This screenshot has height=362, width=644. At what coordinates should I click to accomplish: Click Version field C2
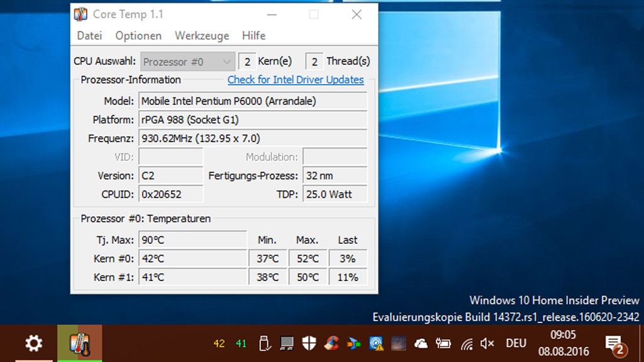click(x=171, y=176)
